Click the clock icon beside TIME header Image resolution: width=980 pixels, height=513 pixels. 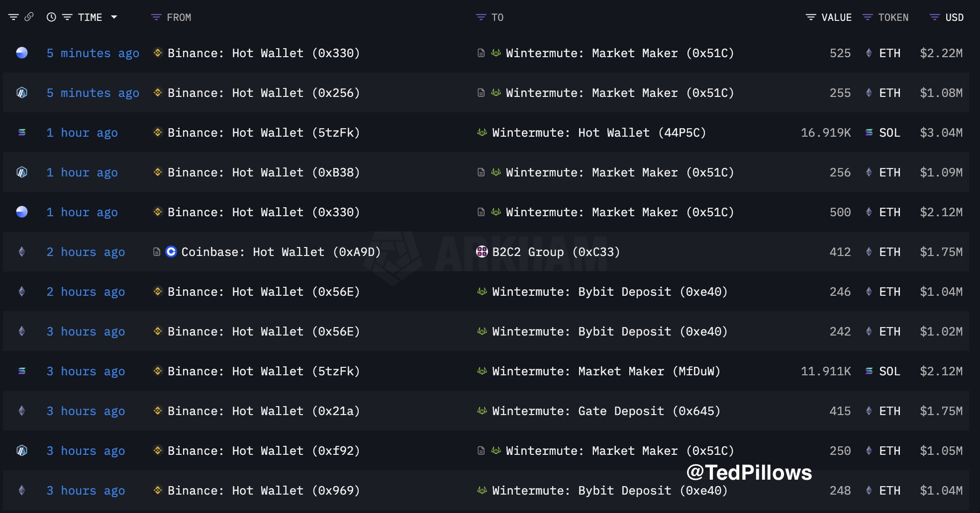click(x=51, y=17)
